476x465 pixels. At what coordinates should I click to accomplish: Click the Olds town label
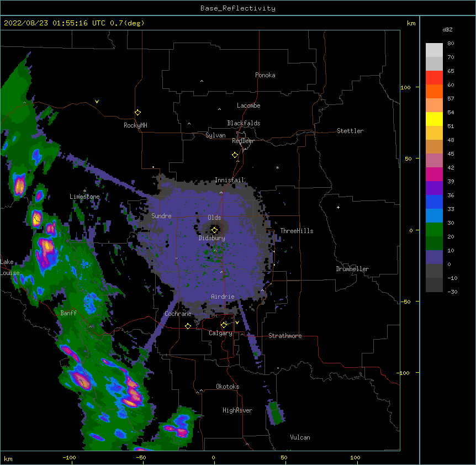tap(214, 218)
